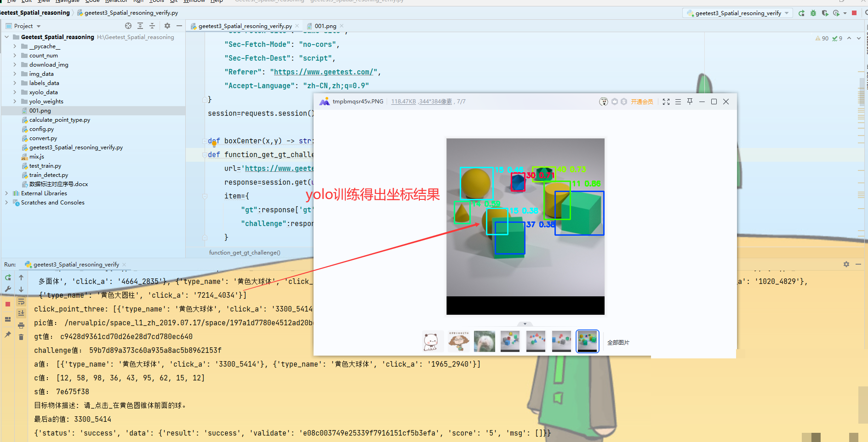Stop the run using Run panel red square
868x442 pixels.
8,304
